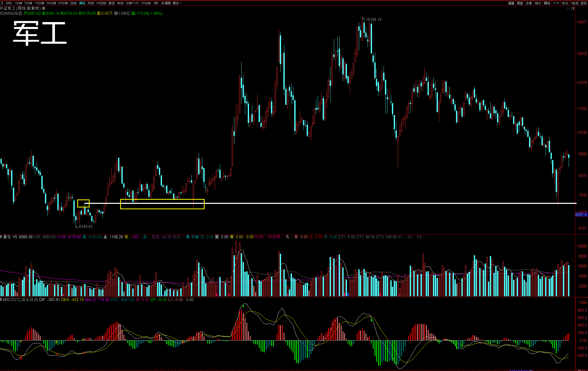Switch to the 分钟*120 tab
This screenshot has width=588, height=371.
pos(132,3)
